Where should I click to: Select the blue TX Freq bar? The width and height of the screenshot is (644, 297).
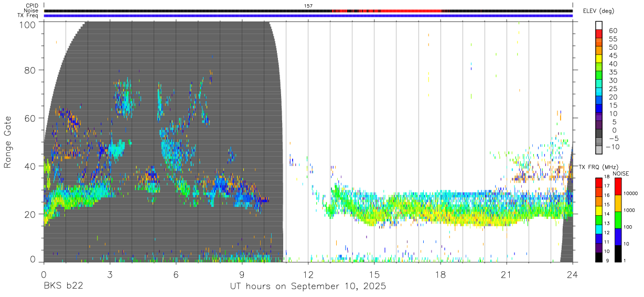point(308,15)
